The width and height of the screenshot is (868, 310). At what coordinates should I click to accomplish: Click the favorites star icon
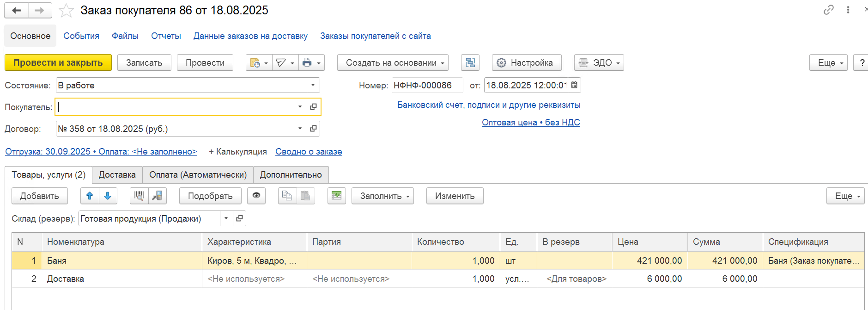coord(67,10)
